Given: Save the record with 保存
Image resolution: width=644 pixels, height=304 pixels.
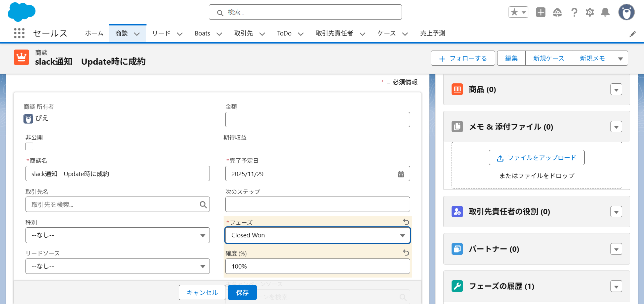Looking at the screenshot, I should coord(242,293).
